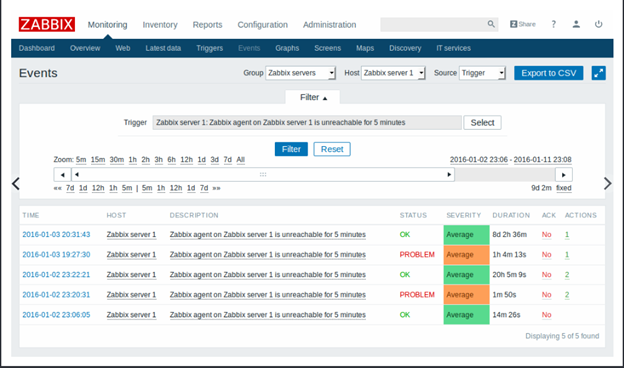624x368 pixels.
Task: Go to next page chevron on right edge
Action: (607, 184)
